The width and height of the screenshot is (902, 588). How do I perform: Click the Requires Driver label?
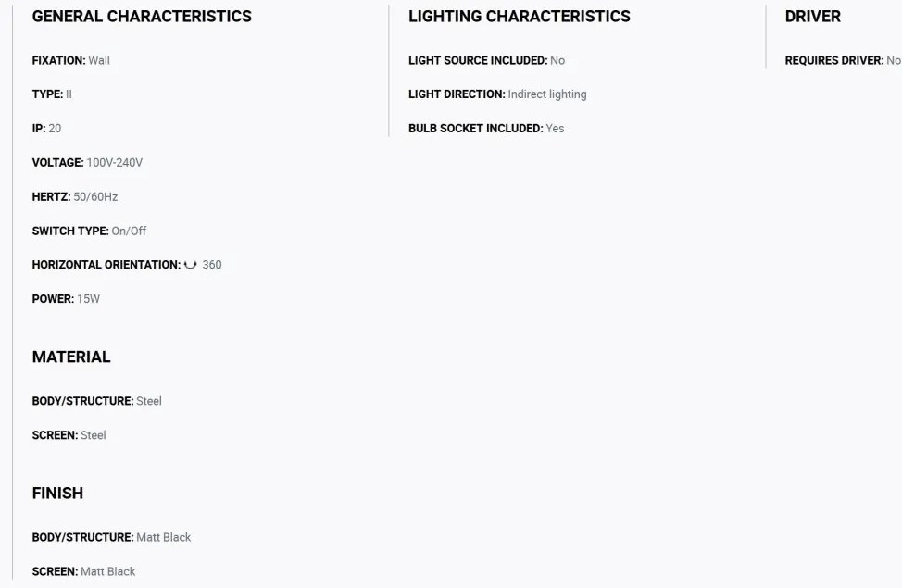(834, 60)
